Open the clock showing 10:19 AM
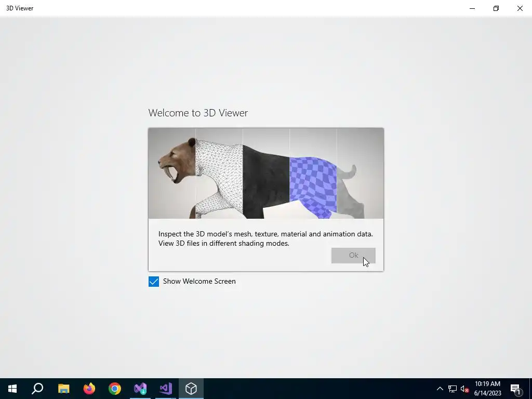This screenshot has height=399, width=532. (x=487, y=389)
